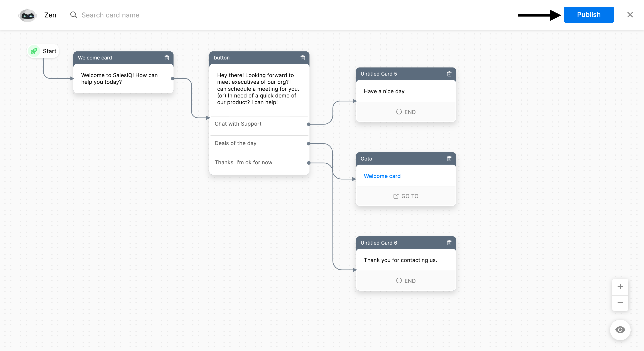Select the Thanks. I'm ok for now option
Image resolution: width=644 pixels, height=351 pixels.
[243, 163]
